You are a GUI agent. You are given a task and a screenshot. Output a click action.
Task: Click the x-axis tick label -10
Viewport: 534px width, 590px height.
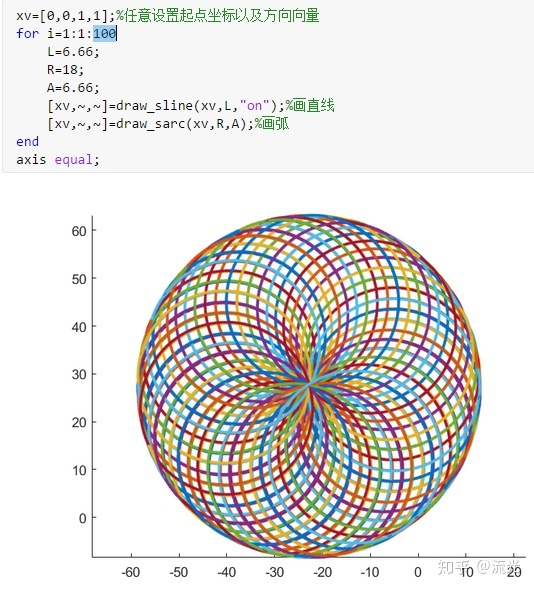tap(370, 572)
